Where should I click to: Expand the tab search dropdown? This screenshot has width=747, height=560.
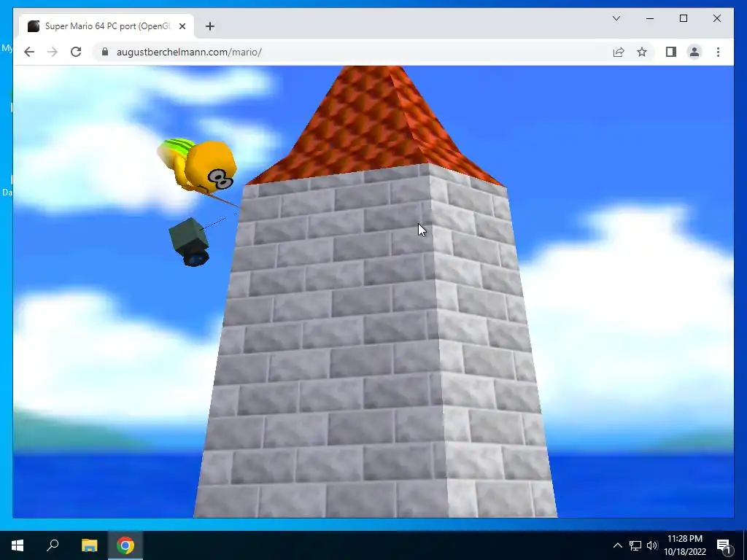616,18
